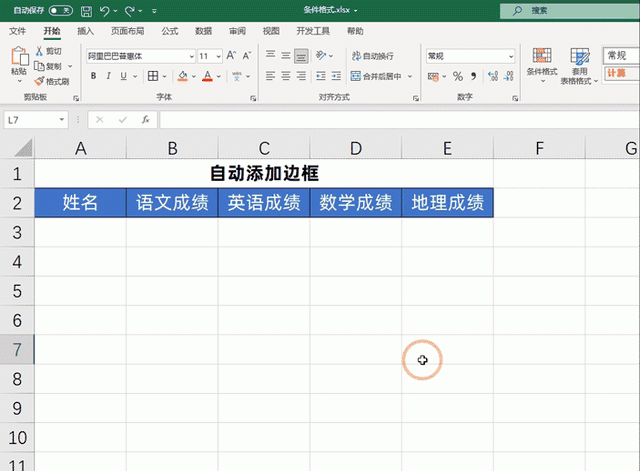Click the Percent Style icon
The image size is (640, 471).
(x=458, y=76)
